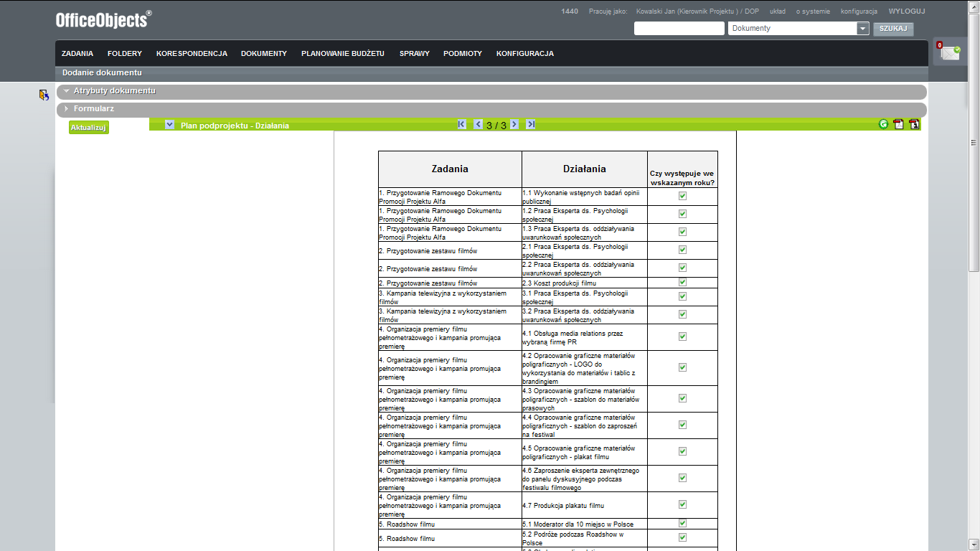Viewport: 980px width, 551px height.
Task: Open the FOLDERY menu
Action: click(x=125, y=54)
